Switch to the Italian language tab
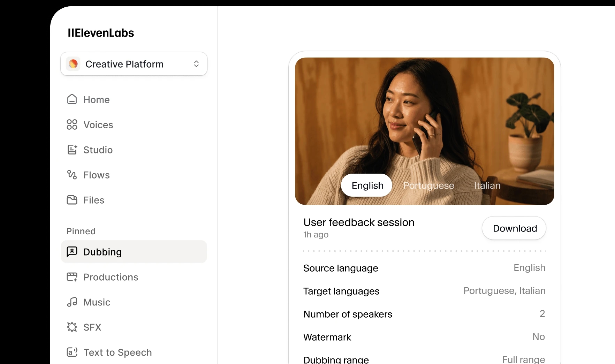The width and height of the screenshot is (615, 364). (x=487, y=185)
